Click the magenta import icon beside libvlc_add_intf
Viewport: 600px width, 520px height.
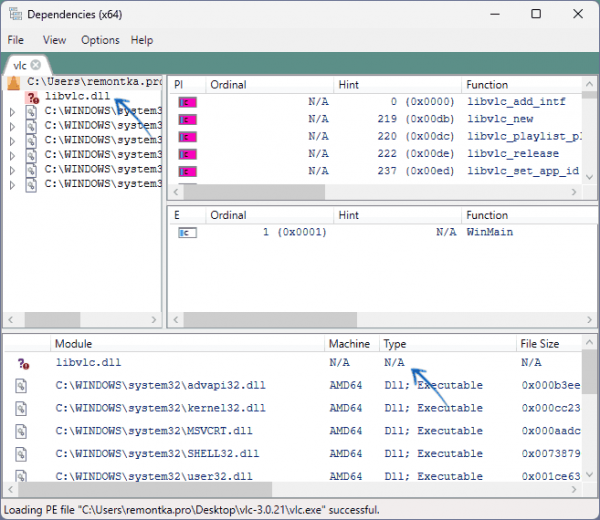click(188, 102)
